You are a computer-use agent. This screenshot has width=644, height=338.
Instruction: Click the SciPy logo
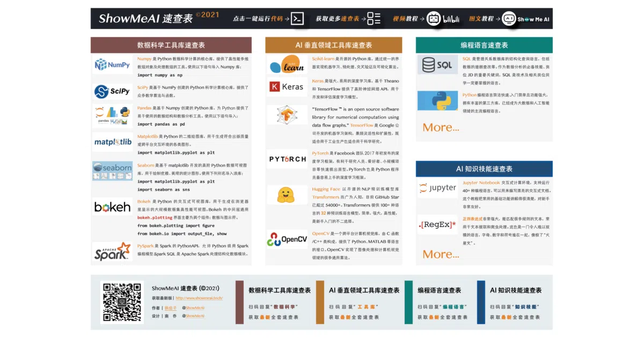pos(112,91)
